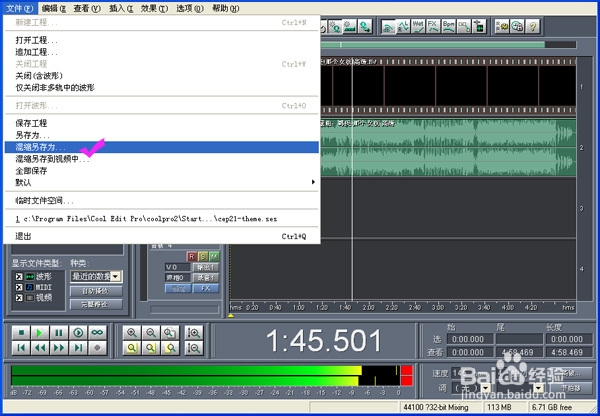Zoom in horizontally with the plus magnifier
The height and width of the screenshot is (416, 600).
coord(132,333)
